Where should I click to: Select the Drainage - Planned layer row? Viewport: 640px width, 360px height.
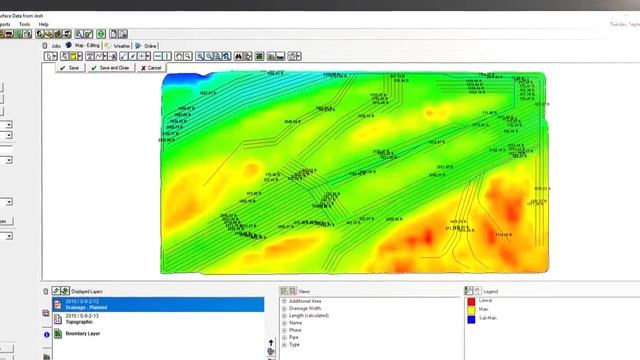coord(158,304)
